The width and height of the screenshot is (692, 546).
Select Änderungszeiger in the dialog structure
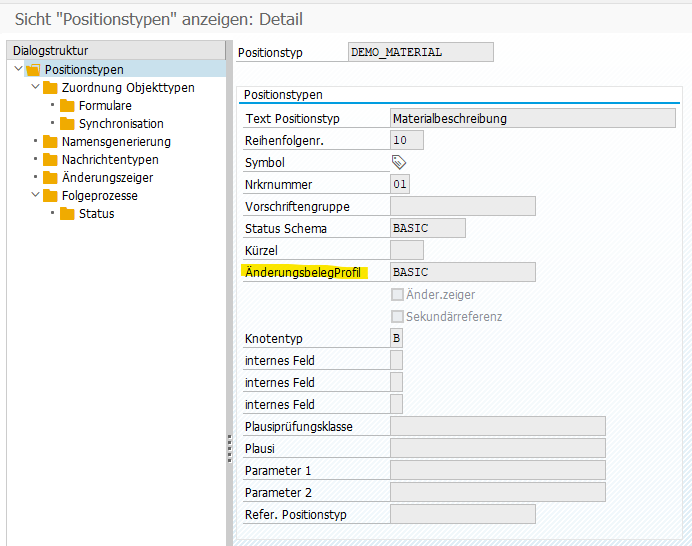(x=107, y=178)
